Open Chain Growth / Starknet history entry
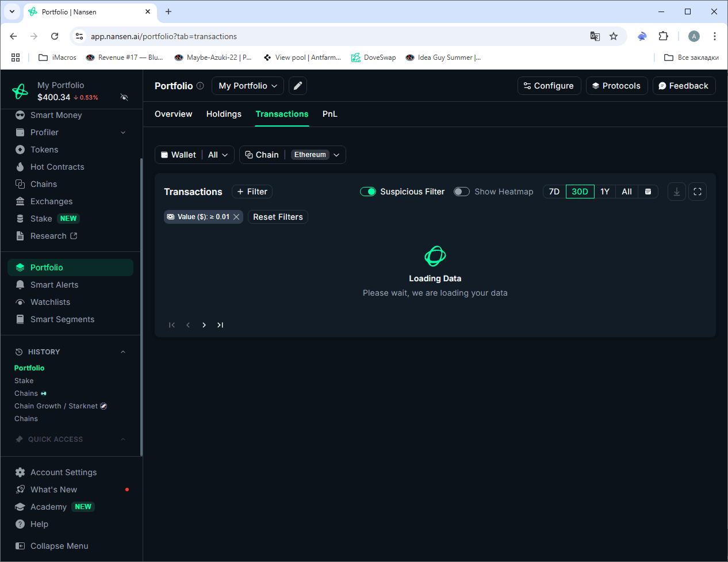This screenshot has width=728, height=562. [60, 406]
